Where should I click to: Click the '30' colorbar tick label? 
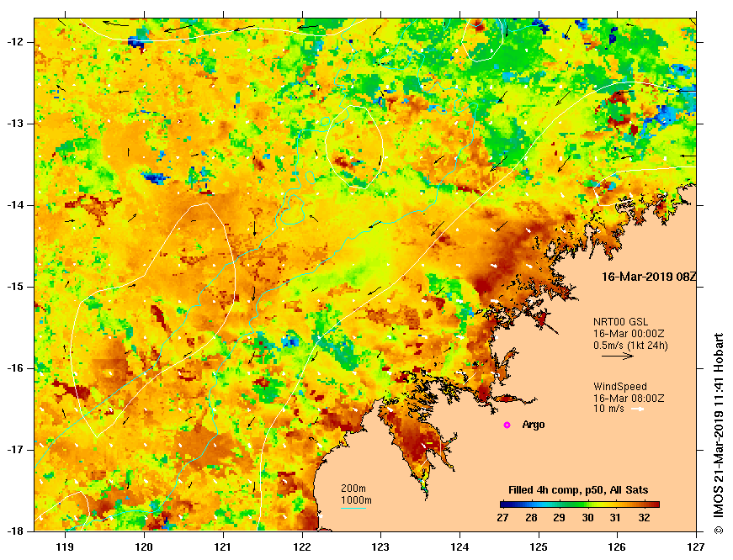pos(587,517)
